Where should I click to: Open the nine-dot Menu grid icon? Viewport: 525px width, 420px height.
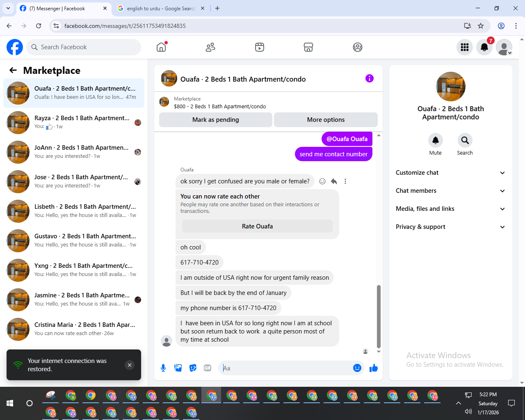click(465, 47)
